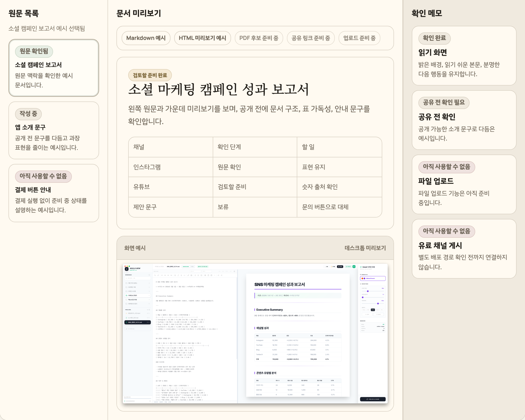Click the 확인 완료 badge

(434, 38)
